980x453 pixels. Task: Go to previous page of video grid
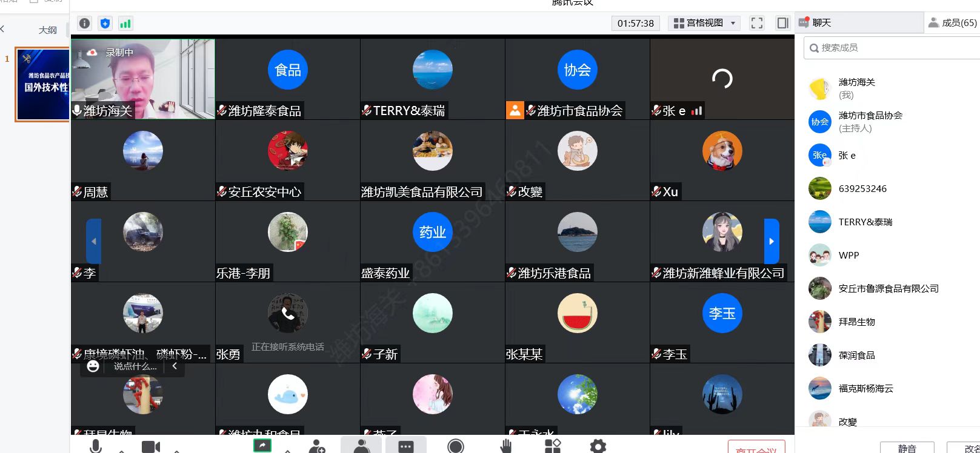[x=93, y=241]
